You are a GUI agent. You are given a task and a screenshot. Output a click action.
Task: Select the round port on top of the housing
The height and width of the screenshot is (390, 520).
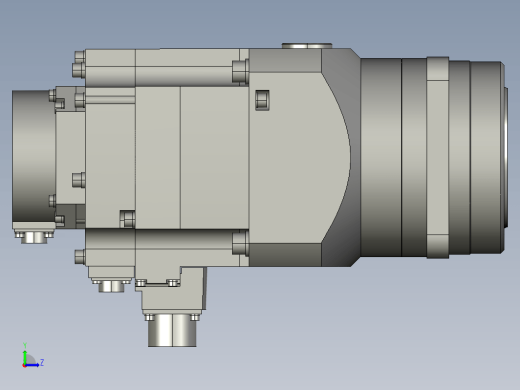[x=307, y=46]
